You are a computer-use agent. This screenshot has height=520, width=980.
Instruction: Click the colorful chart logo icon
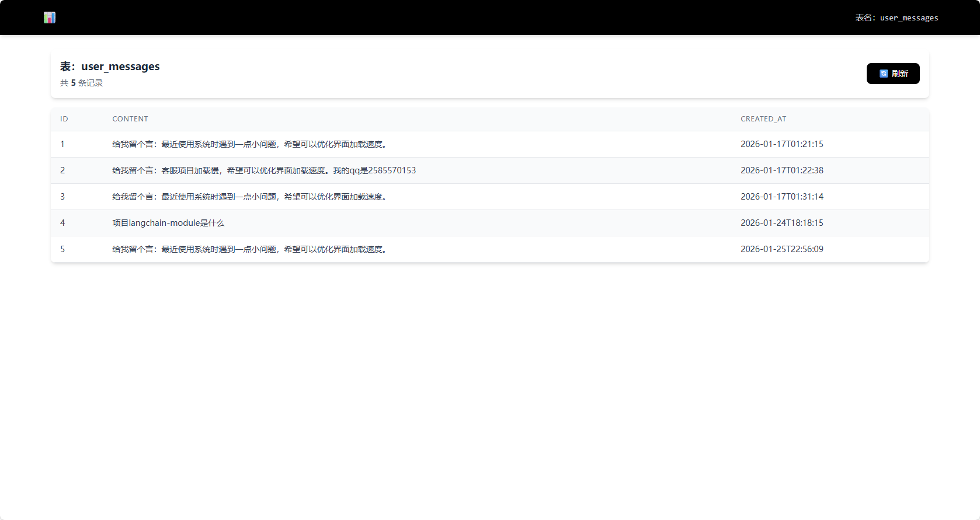pos(50,18)
